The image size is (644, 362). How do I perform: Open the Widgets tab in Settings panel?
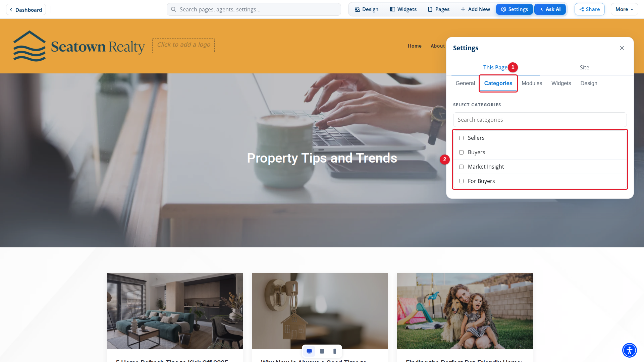tap(561, 83)
